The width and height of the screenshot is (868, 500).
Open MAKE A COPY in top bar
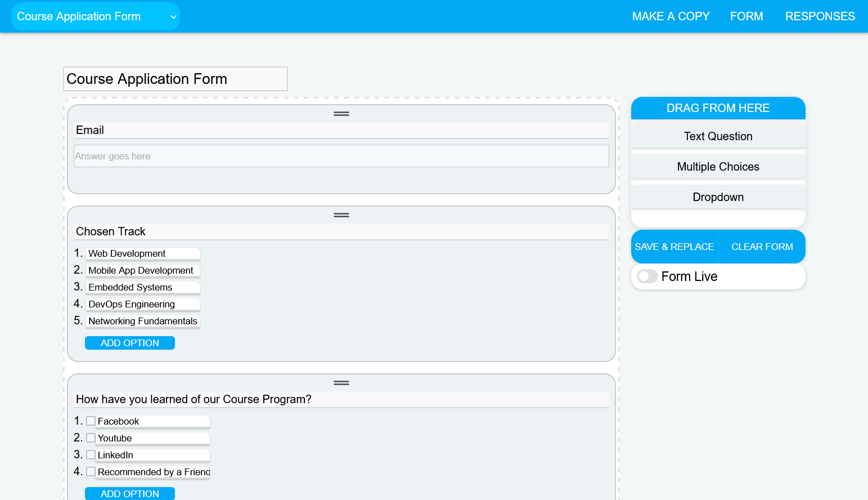click(671, 16)
